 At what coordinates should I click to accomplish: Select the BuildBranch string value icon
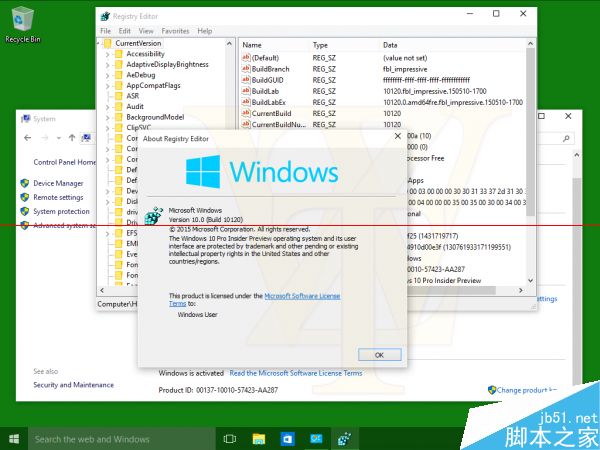coord(246,69)
